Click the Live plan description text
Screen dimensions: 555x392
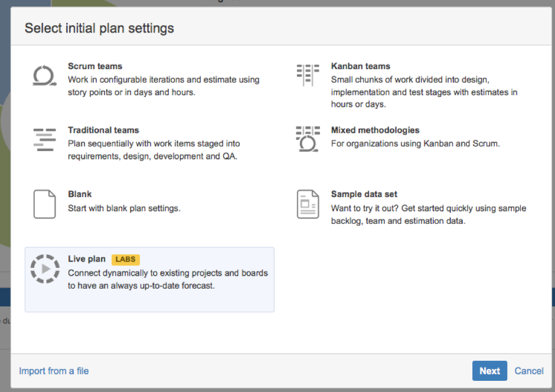tap(168, 279)
